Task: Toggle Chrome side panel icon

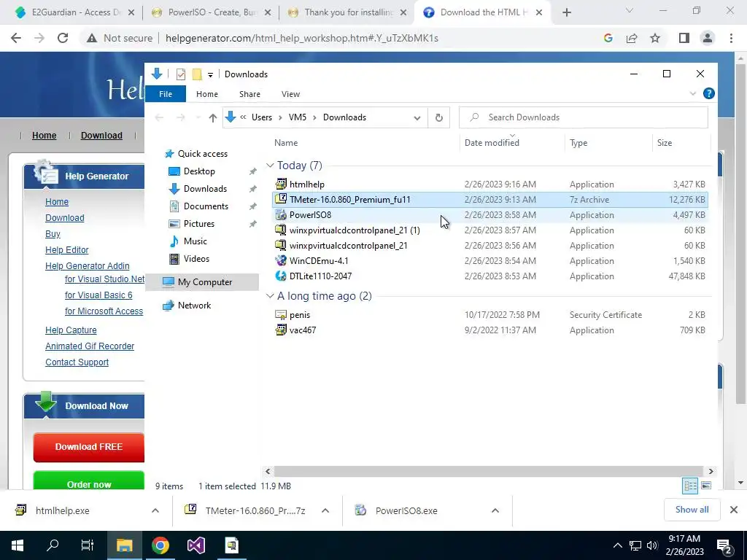Action: point(684,38)
